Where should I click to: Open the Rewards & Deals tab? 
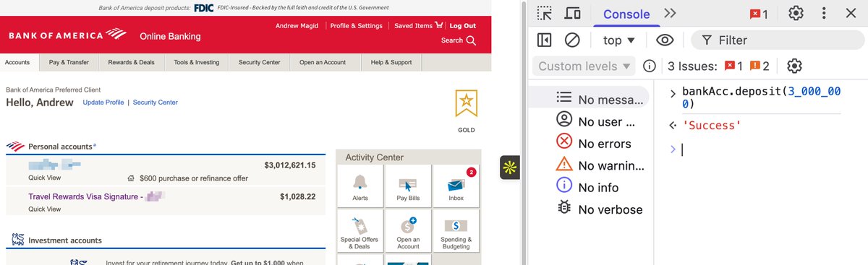pos(131,63)
